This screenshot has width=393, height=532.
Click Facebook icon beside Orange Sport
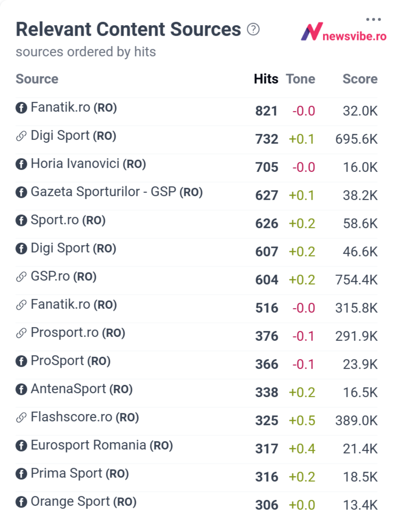(x=21, y=502)
